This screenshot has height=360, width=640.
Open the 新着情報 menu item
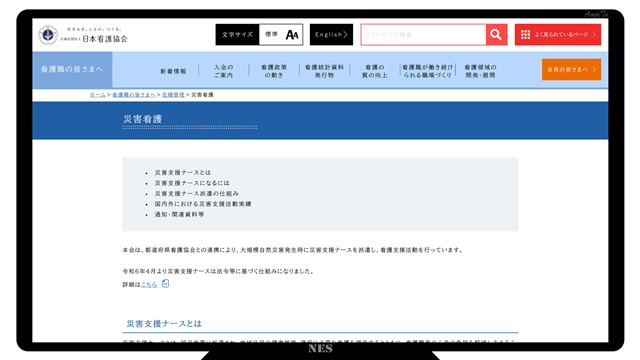pos(173,71)
